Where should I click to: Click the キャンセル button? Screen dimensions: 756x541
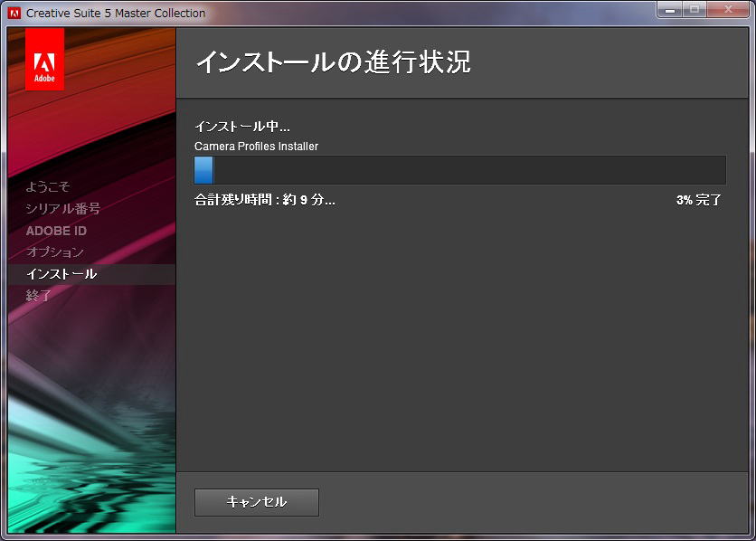pyautogui.click(x=257, y=502)
